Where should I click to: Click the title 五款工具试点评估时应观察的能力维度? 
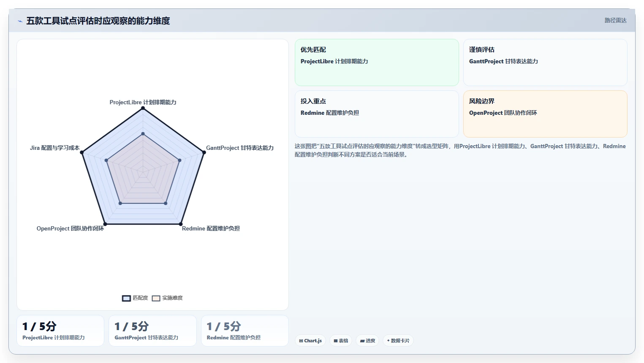[98, 21]
